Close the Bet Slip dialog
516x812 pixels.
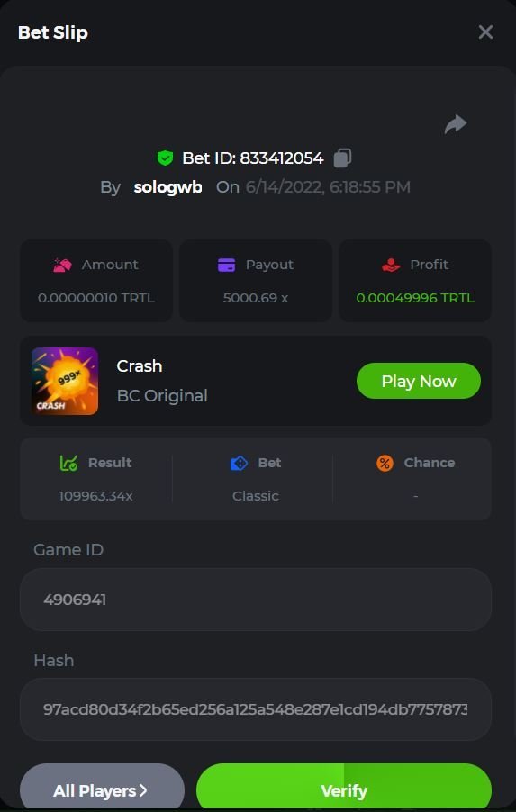[x=485, y=32]
